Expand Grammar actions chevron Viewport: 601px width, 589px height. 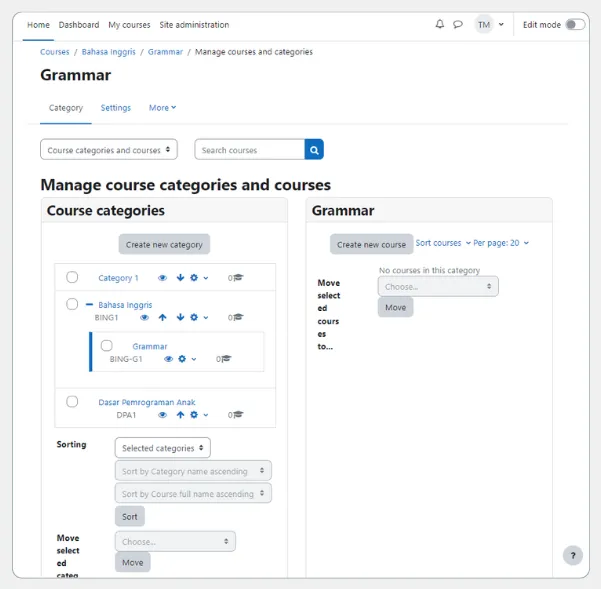point(194,359)
